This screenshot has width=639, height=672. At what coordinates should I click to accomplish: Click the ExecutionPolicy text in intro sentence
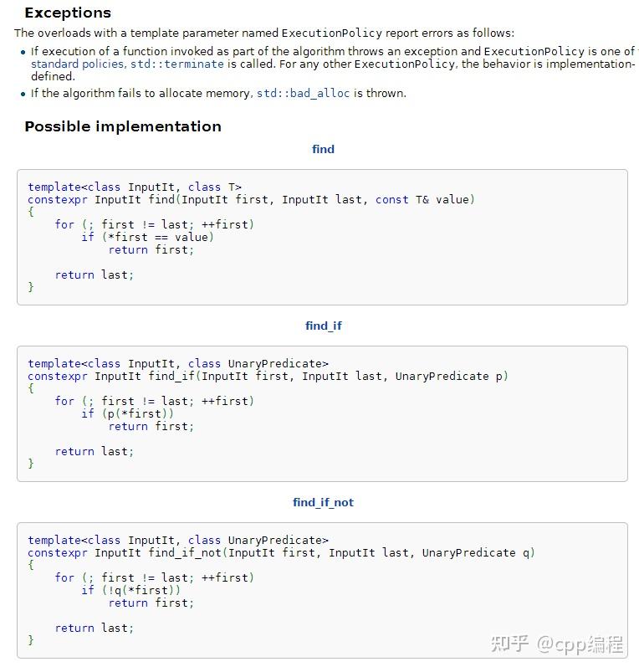(331, 33)
